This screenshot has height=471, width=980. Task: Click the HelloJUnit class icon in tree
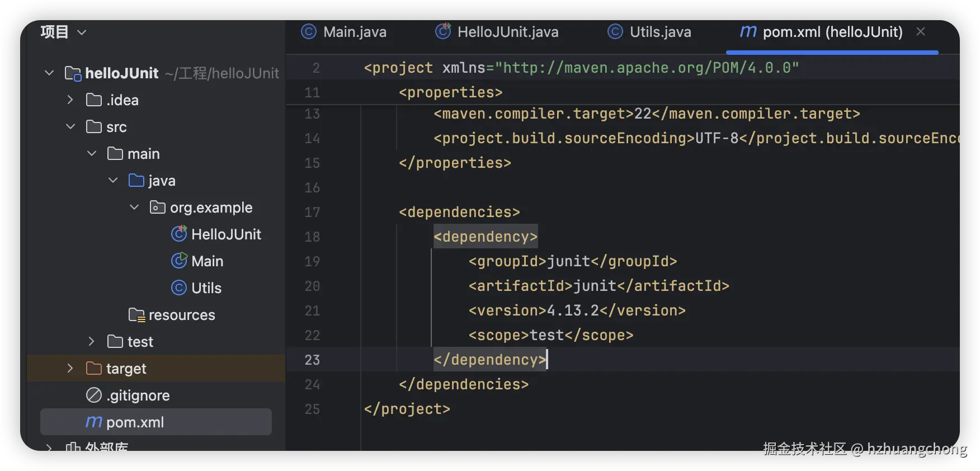pos(179,234)
